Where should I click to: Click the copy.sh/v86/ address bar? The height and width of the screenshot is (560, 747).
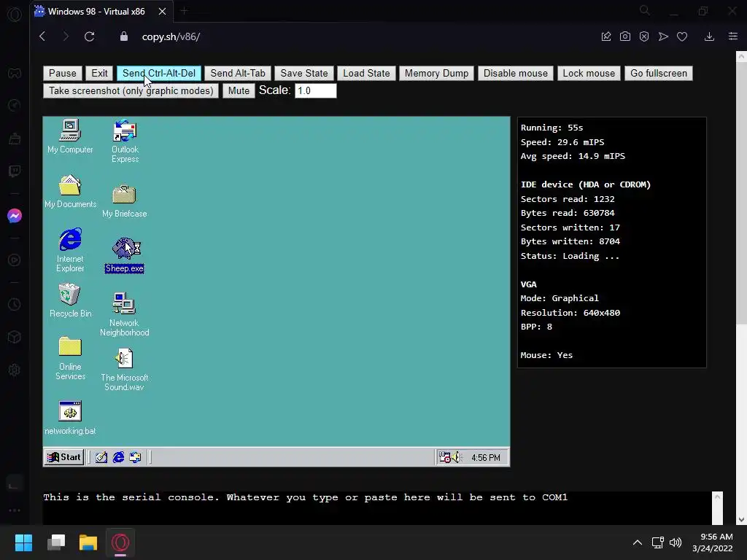coord(171,36)
